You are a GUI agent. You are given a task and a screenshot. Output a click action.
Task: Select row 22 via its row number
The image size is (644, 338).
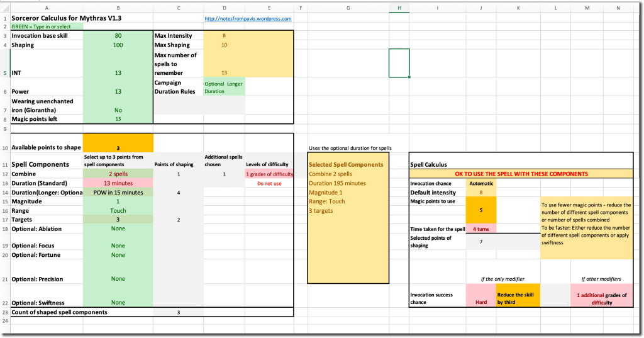pyautogui.click(x=4, y=302)
